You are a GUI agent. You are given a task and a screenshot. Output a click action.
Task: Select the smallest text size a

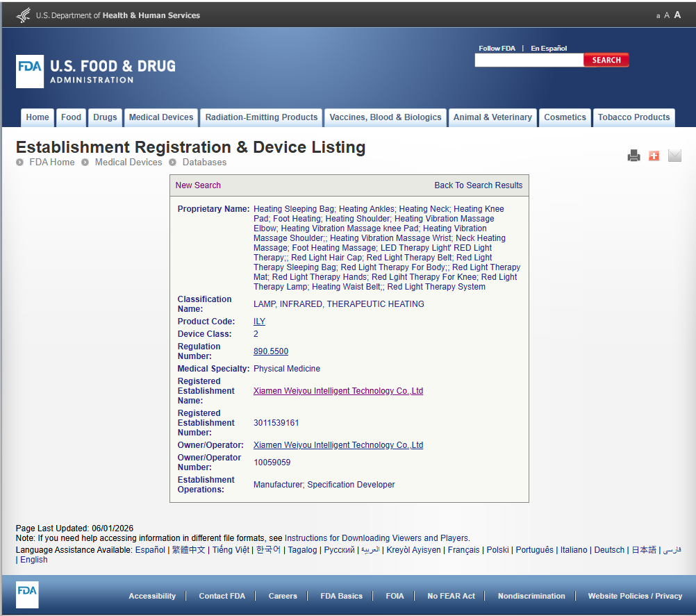pyautogui.click(x=658, y=16)
